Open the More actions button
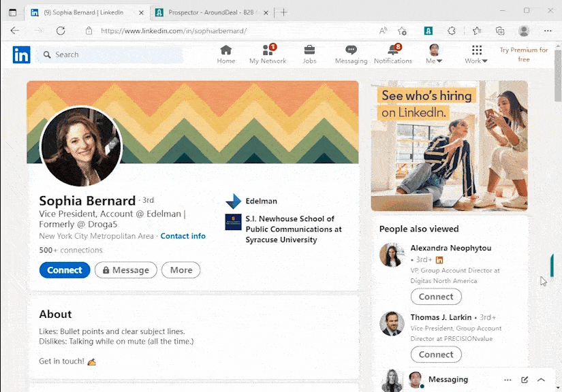 click(181, 270)
